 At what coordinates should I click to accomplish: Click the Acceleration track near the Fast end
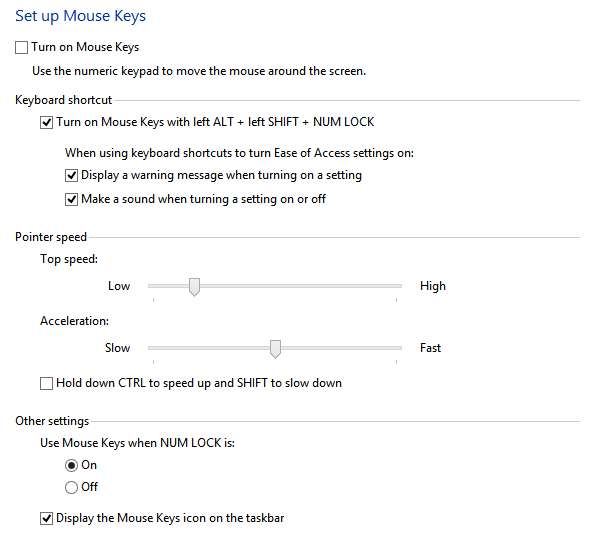click(388, 348)
